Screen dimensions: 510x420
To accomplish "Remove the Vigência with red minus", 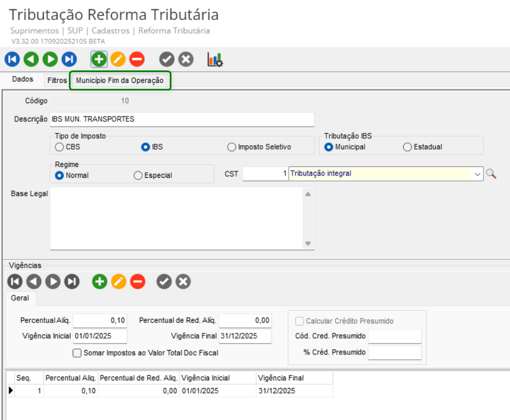I will coord(138,282).
